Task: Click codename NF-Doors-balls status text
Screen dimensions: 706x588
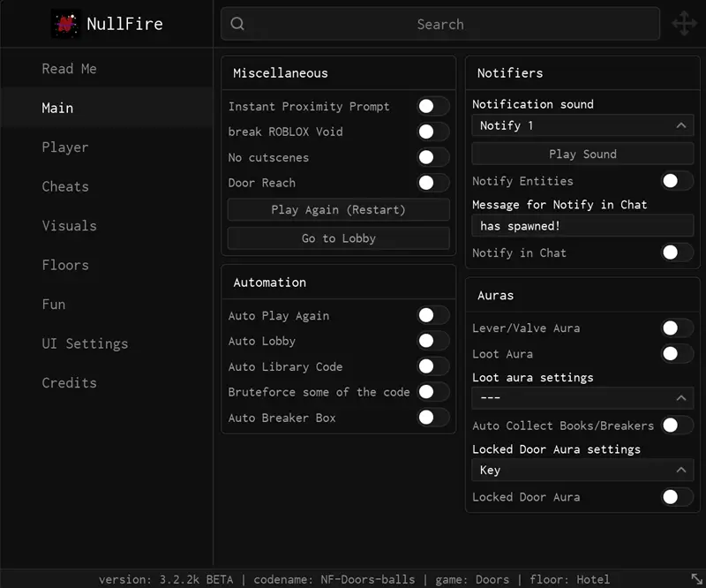Action: point(334,579)
